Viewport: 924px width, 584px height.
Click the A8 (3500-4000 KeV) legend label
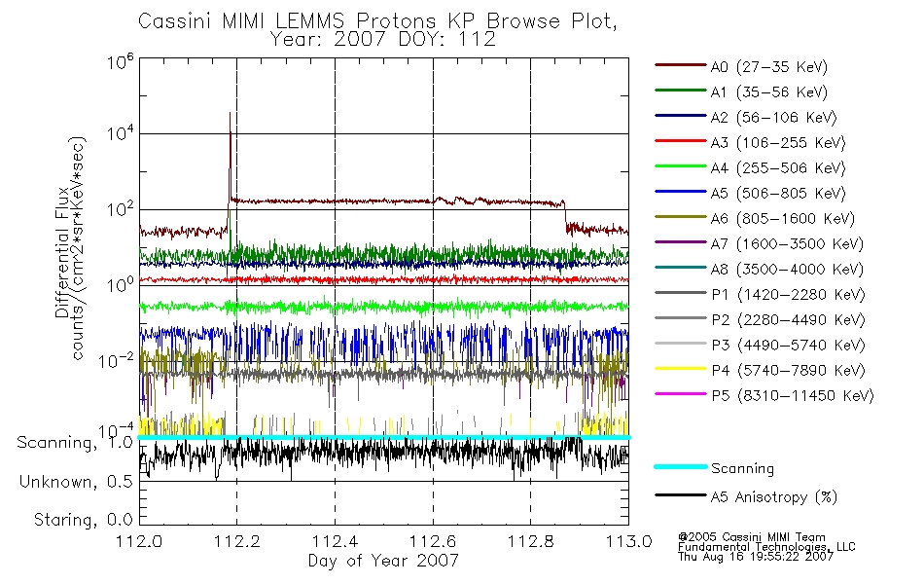point(787,270)
